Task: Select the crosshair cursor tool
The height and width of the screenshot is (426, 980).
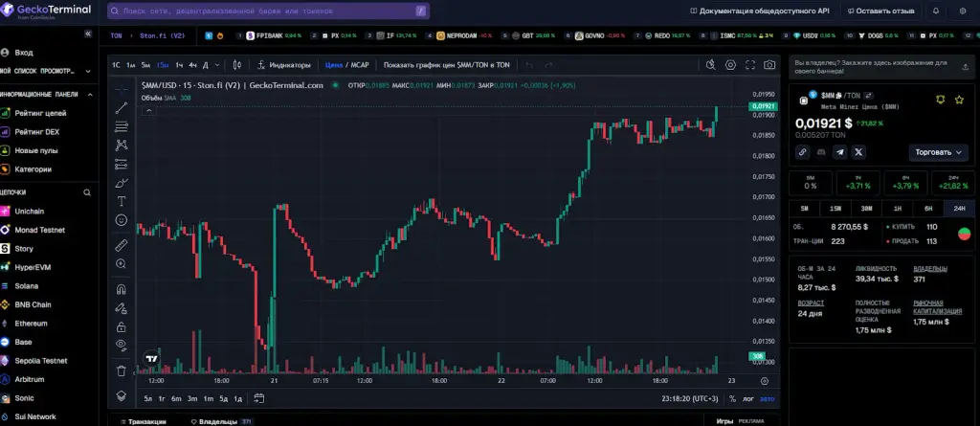Action: (x=122, y=89)
